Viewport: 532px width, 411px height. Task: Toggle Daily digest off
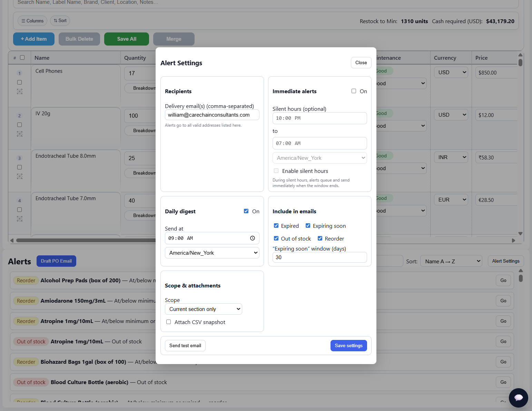click(246, 211)
